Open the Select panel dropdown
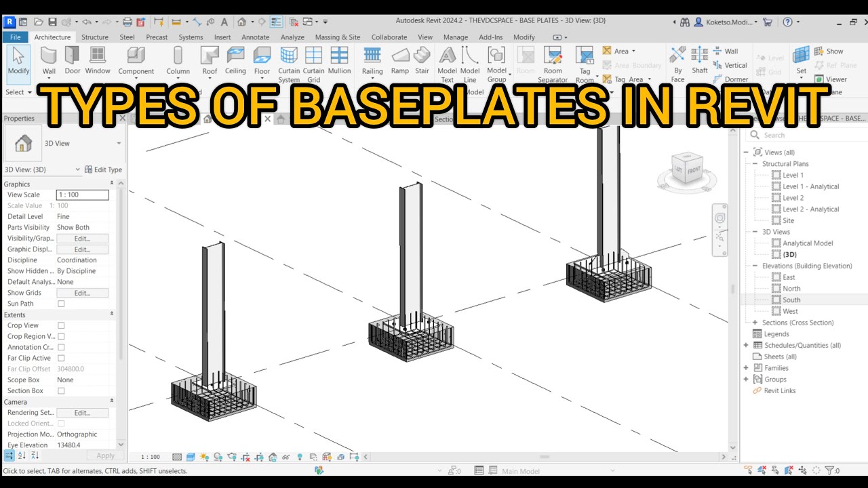The height and width of the screenshot is (488, 868). pos(18,92)
